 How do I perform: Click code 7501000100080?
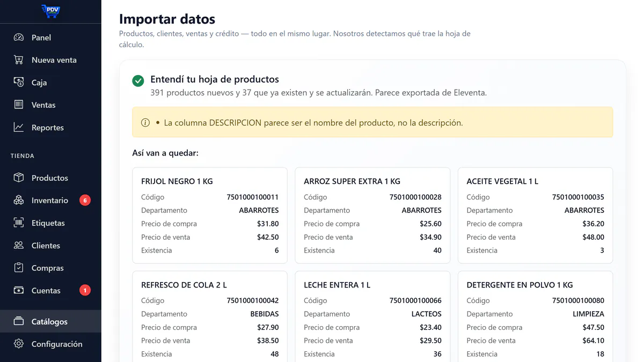click(x=578, y=301)
